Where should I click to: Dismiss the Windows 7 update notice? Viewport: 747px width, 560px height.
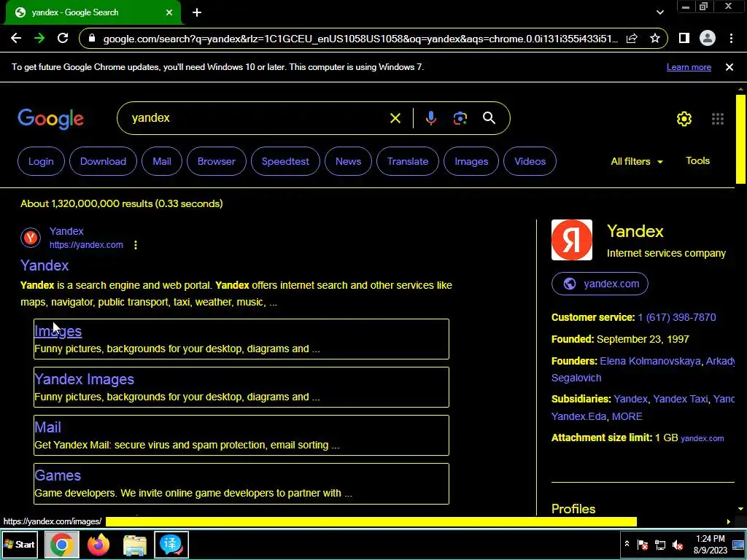pos(729,67)
